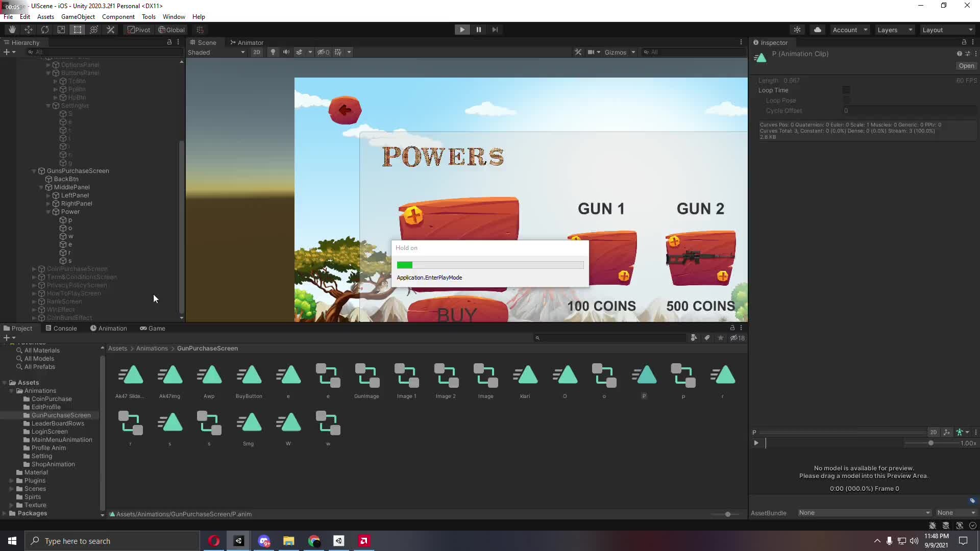Viewport: 980px width, 551px height.
Task: Toggle scene audio in the Scene view toolbar
Action: [286, 52]
